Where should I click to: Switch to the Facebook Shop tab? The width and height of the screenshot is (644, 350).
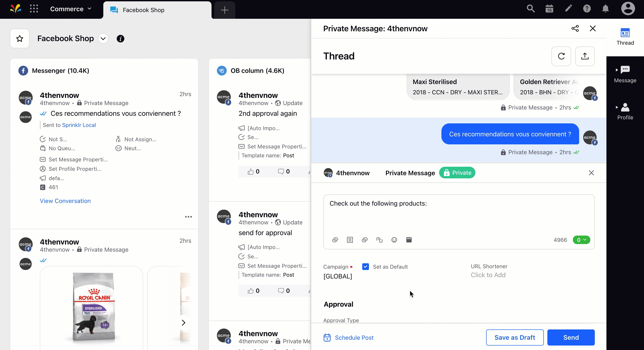coord(157,10)
